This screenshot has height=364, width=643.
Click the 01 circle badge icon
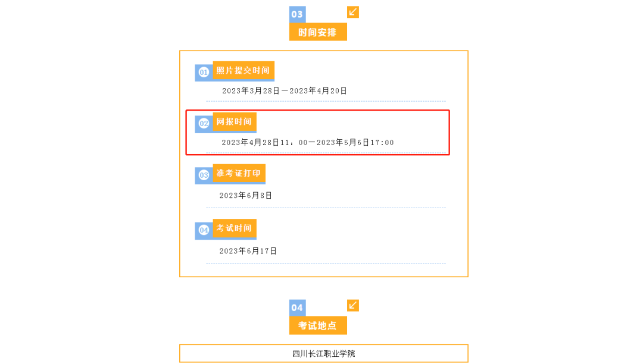[x=204, y=73]
